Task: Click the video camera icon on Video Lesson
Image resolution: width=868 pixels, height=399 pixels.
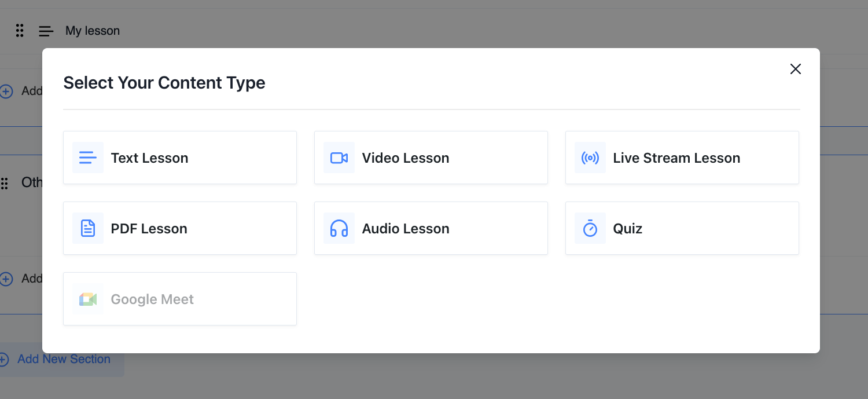Action: click(339, 158)
